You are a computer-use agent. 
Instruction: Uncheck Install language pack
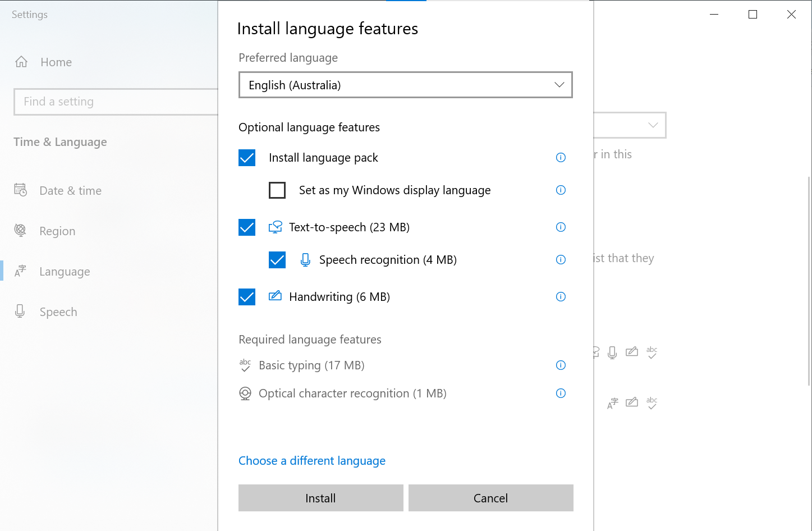coord(247,158)
